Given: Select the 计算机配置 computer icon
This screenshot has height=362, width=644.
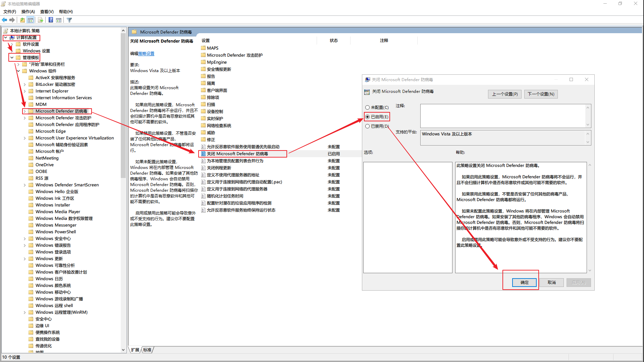Looking at the screenshot, I should pyautogui.click(x=12, y=38).
